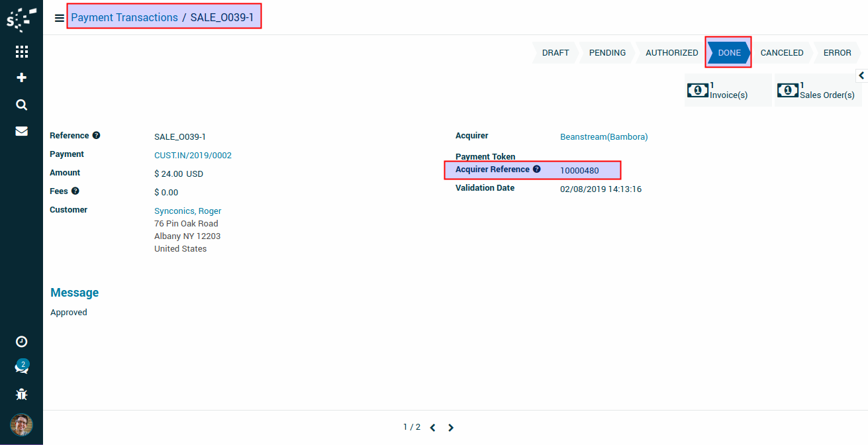Go to the previous record arrow
Image resolution: width=868 pixels, height=445 pixels.
[432, 428]
